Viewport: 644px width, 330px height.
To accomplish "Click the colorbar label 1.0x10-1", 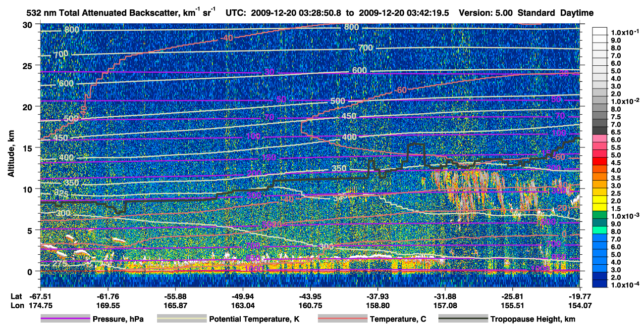I will 625,32.
